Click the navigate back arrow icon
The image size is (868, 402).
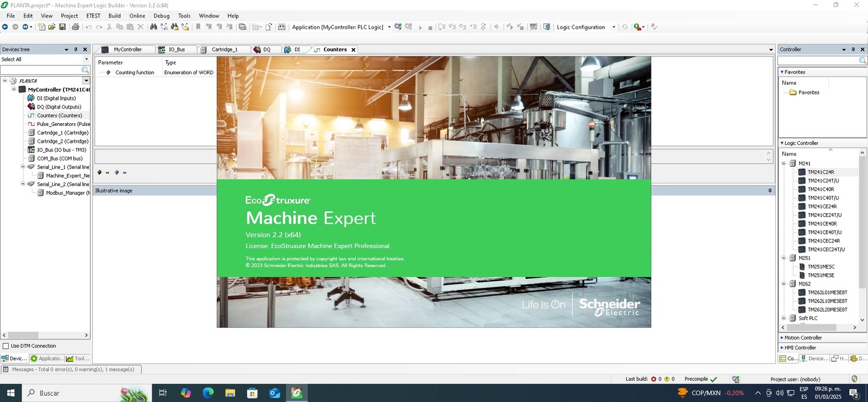tap(5, 27)
